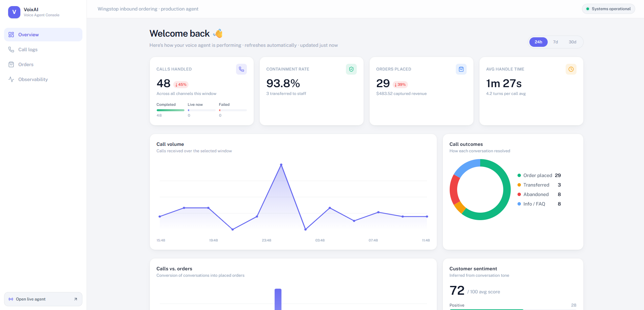Image resolution: width=644 pixels, height=310 pixels.
Task: Click the clock icon on Avg Handle Time card
Action: (571, 69)
